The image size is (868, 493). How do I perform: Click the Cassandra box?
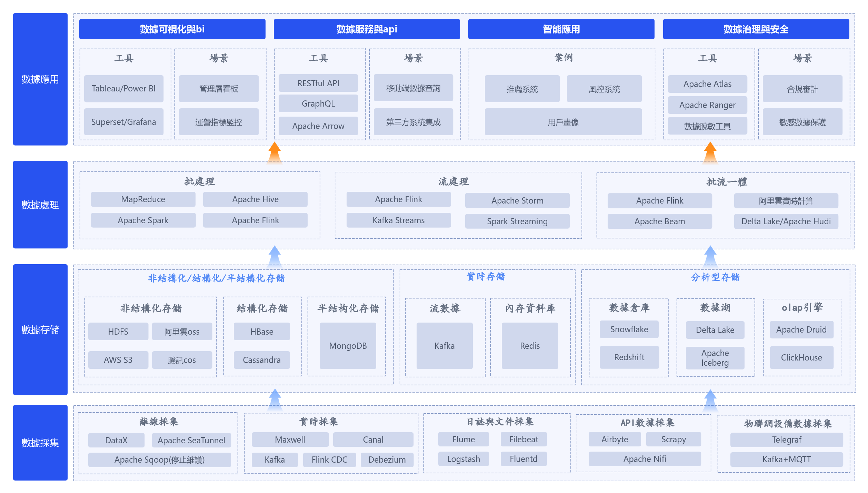(x=262, y=360)
